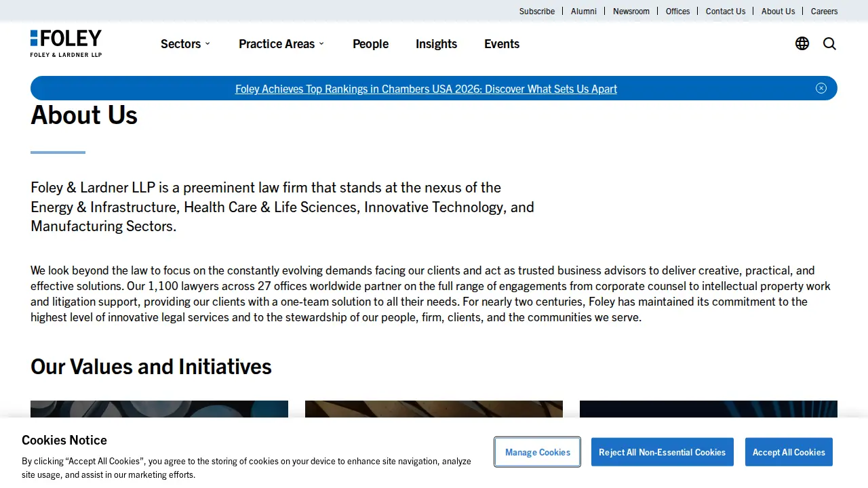
Task: Open the Offices link
Action: [677, 11]
